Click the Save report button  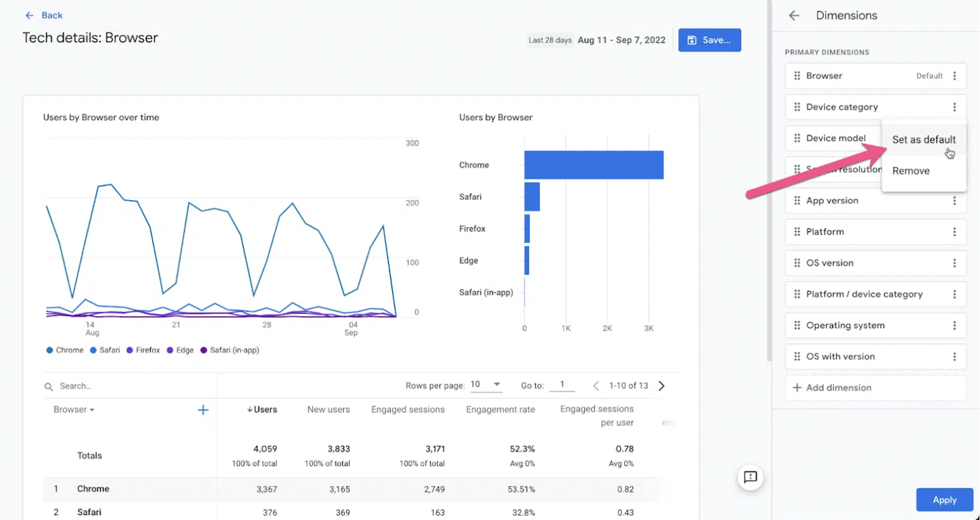709,40
